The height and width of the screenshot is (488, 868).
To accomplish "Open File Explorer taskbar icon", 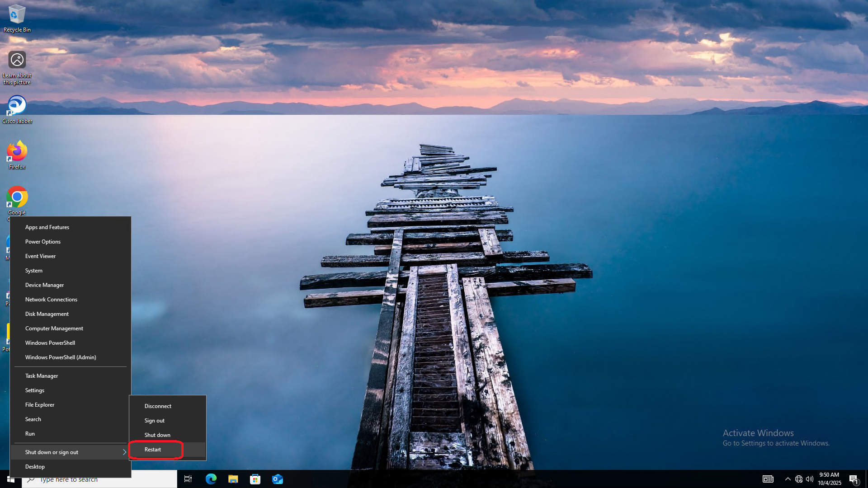I will tap(233, 479).
